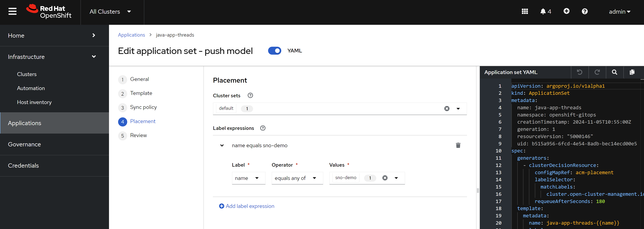Go to the Review wizard step
The image size is (644, 229).
click(138, 135)
